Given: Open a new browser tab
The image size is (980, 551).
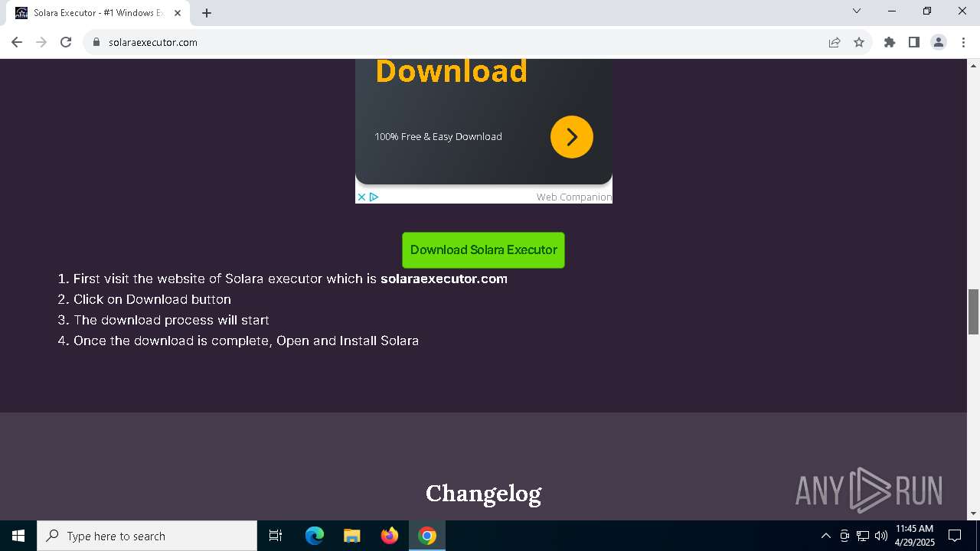Looking at the screenshot, I should pyautogui.click(x=207, y=13).
